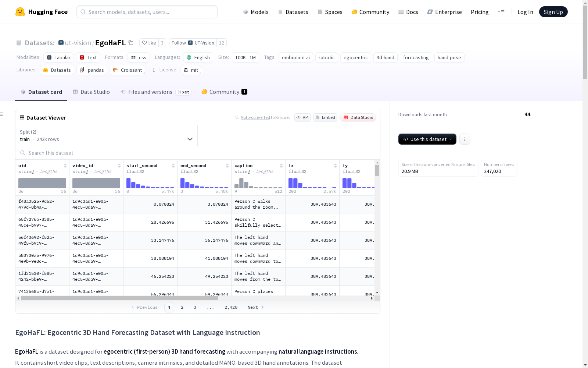Expand the +1 more libraries
588x368 pixels.
click(x=152, y=70)
